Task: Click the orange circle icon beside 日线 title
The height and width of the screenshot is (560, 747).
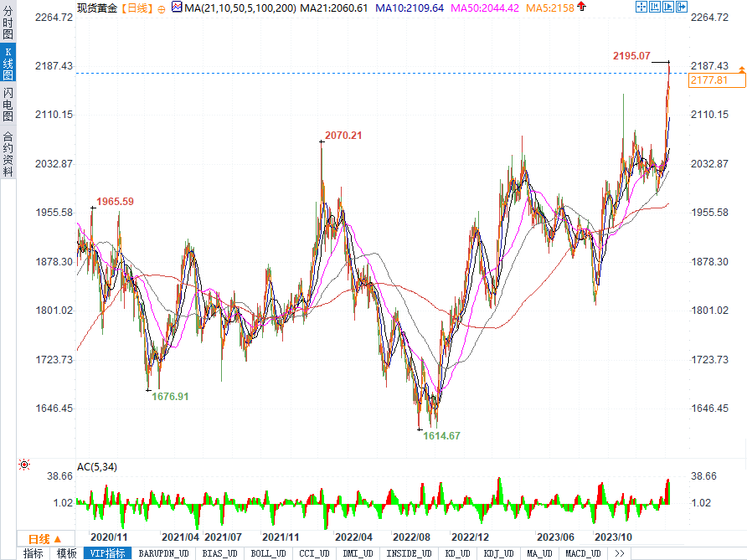Action: [162, 9]
